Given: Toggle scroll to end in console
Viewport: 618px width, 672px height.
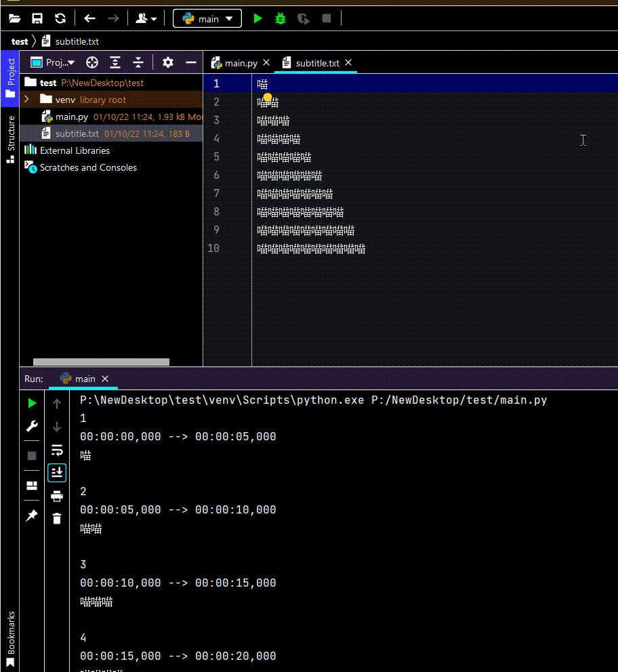Looking at the screenshot, I should (57, 472).
